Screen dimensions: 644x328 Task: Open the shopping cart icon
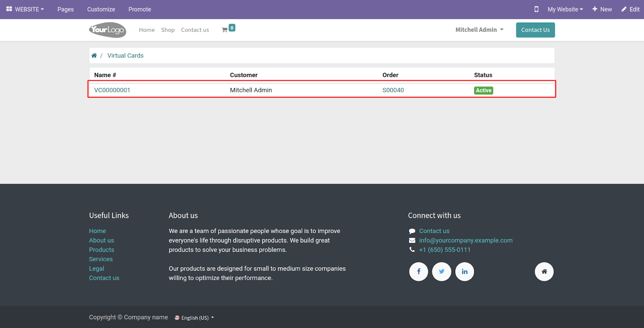point(225,30)
